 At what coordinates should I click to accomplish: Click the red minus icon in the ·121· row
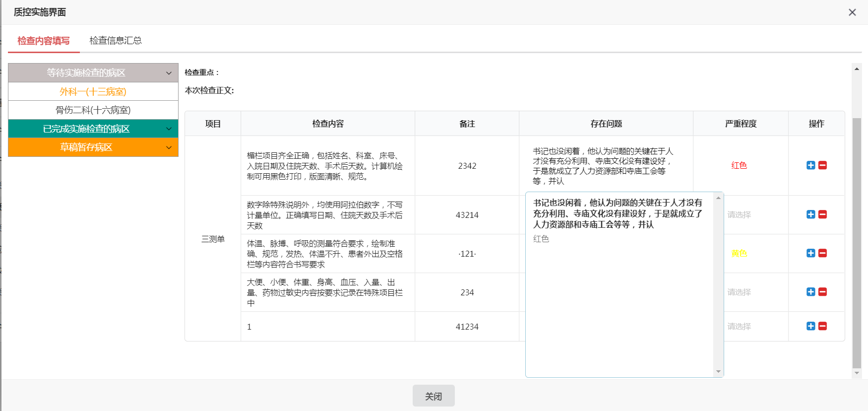tap(822, 253)
